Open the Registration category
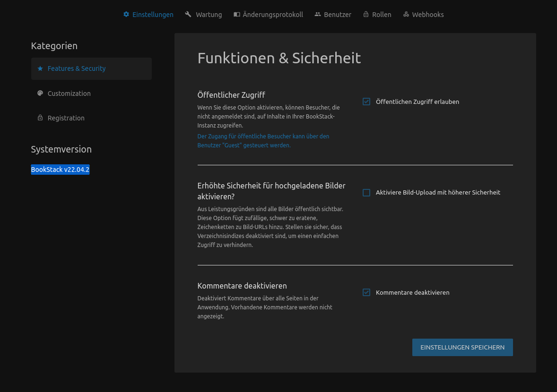Image resolution: width=557 pixels, height=392 pixels. (66, 118)
